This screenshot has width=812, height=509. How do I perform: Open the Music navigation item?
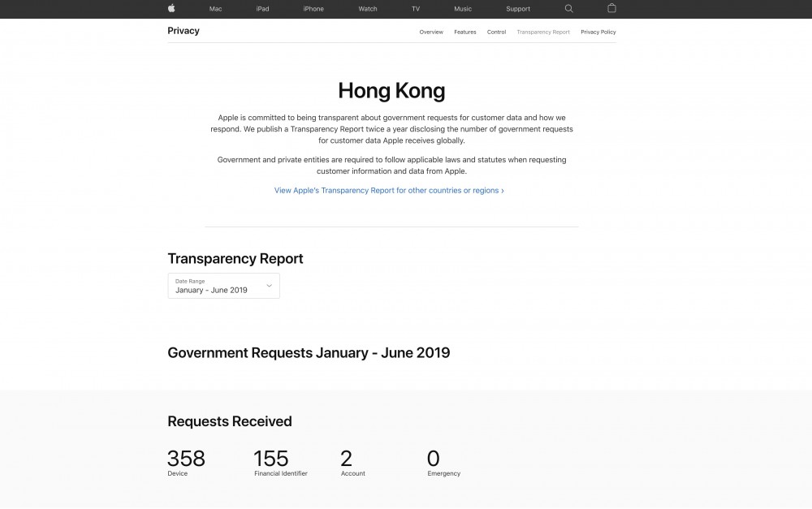coord(463,9)
